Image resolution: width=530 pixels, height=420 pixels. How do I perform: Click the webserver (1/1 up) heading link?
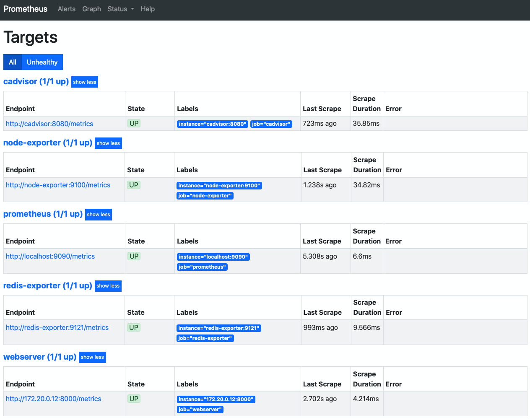[40, 357]
